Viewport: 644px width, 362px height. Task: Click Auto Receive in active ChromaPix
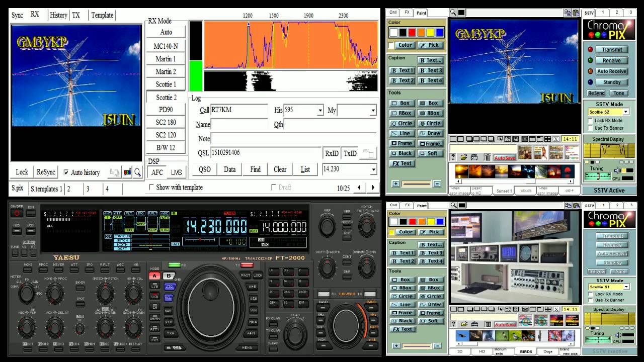tap(612, 71)
